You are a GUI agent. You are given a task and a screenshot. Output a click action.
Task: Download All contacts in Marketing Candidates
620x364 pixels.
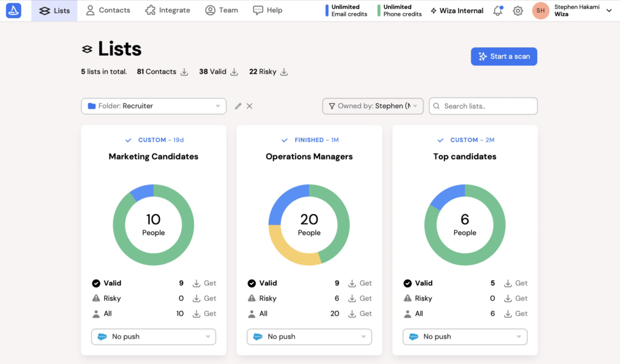[197, 314]
